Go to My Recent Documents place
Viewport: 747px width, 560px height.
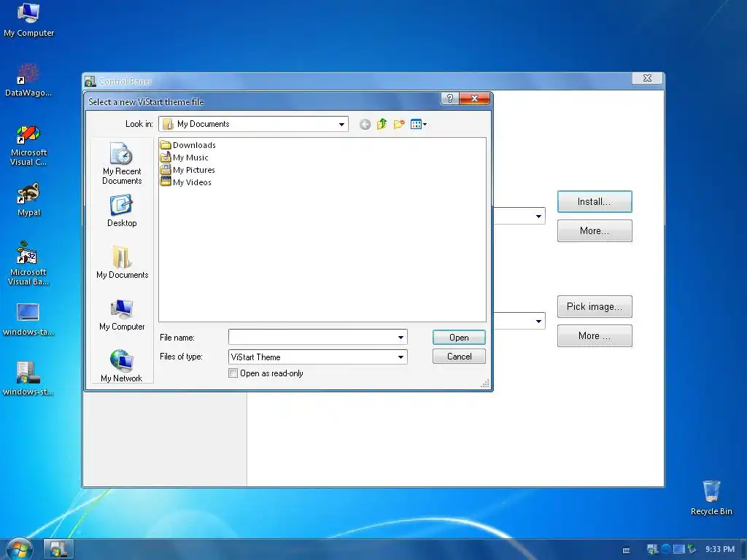122,163
